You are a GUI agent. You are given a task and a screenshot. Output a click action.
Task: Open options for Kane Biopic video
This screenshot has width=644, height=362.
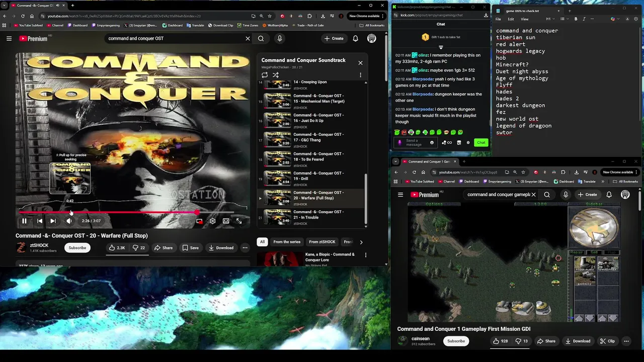366,255
